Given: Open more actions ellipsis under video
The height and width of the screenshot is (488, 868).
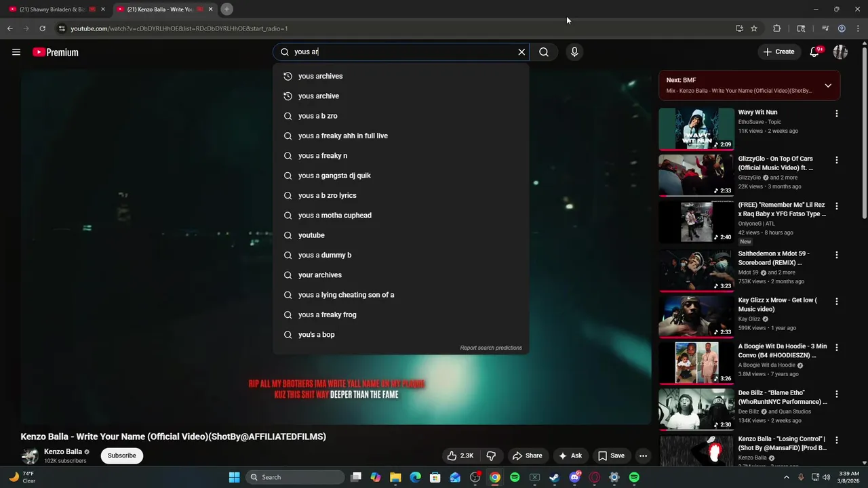Looking at the screenshot, I should (x=643, y=455).
